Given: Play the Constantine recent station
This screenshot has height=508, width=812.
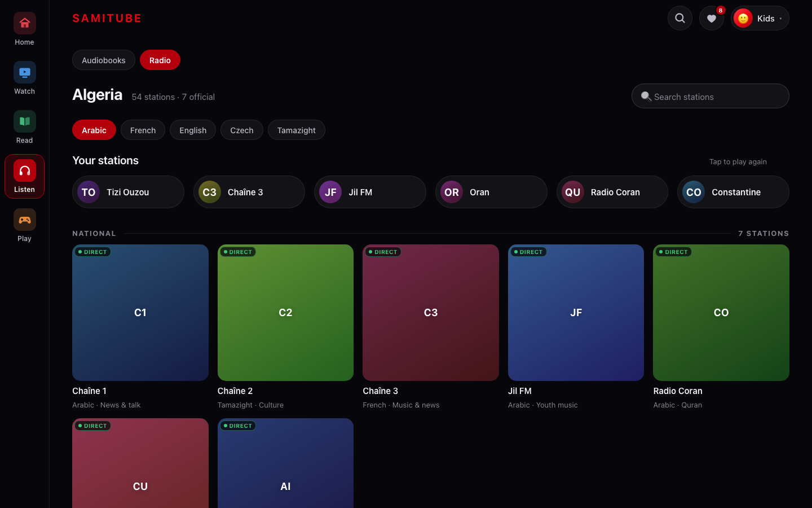Looking at the screenshot, I should [x=733, y=192].
